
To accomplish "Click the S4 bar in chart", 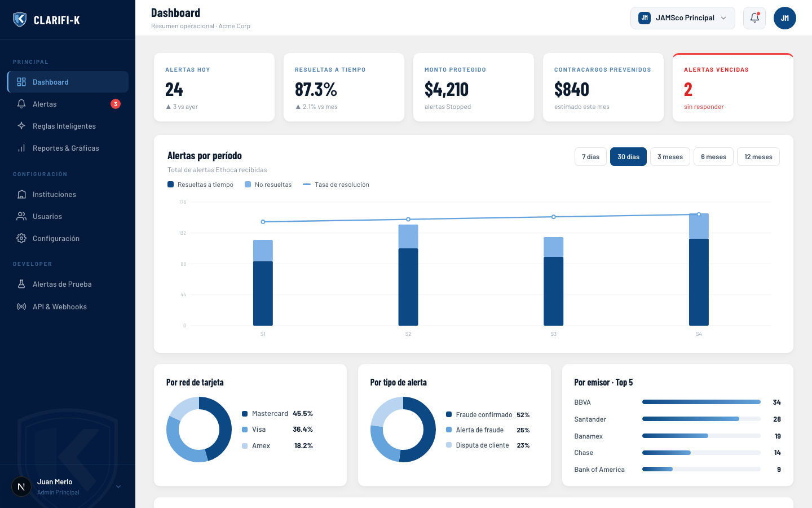I will tap(699, 270).
